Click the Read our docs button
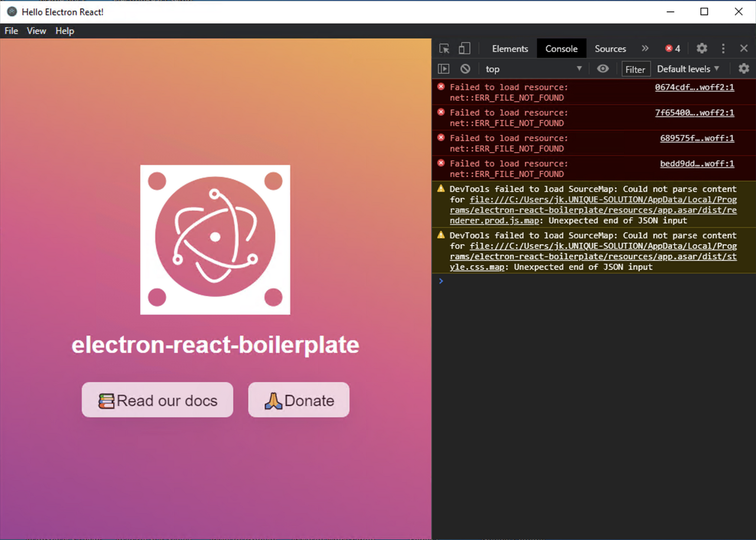756x540 pixels. (x=157, y=400)
